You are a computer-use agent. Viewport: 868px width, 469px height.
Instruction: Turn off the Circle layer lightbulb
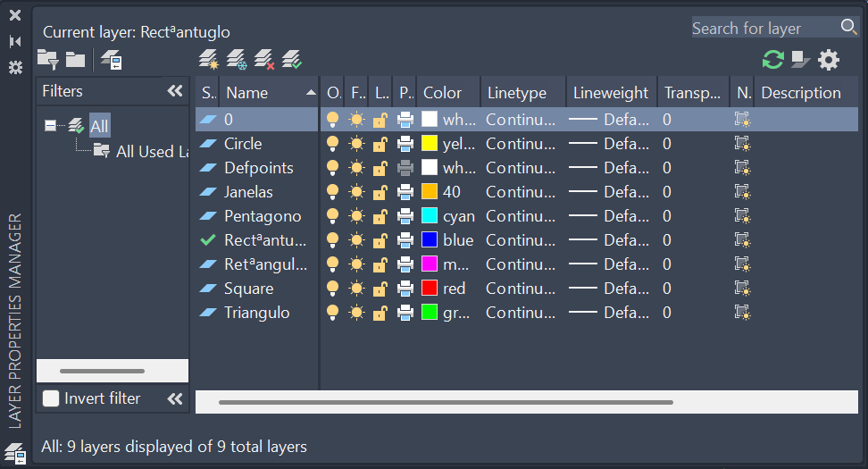click(333, 144)
